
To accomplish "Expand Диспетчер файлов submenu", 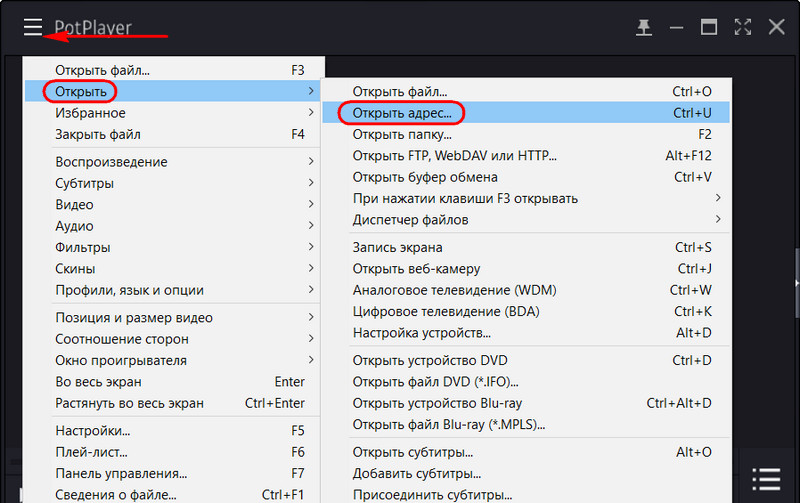I will pos(526,220).
